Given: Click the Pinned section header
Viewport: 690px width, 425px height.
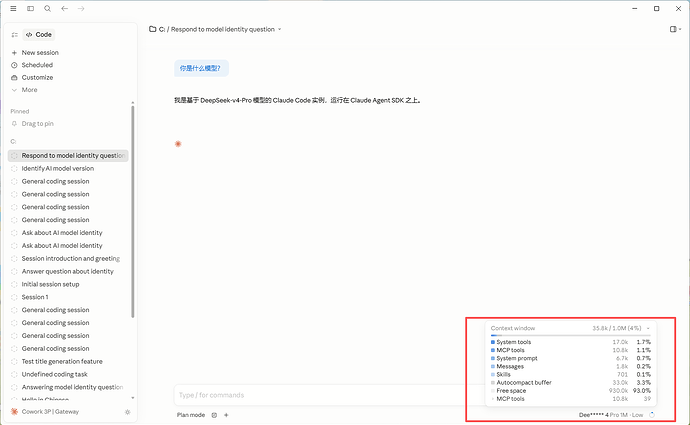Looking at the screenshot, I should click(x=20, y=111).
